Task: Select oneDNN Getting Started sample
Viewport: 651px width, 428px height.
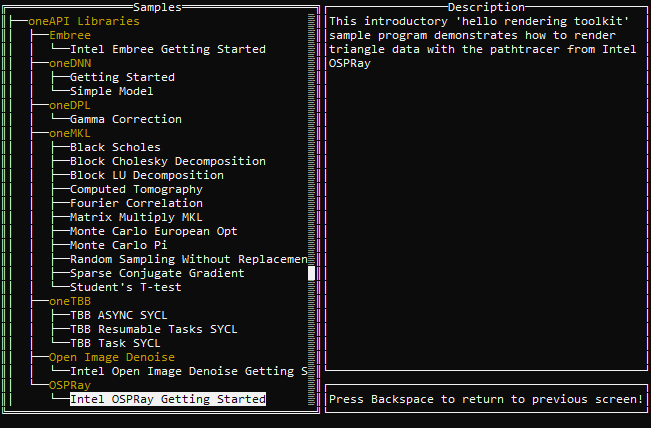Action: click(122, 77)
